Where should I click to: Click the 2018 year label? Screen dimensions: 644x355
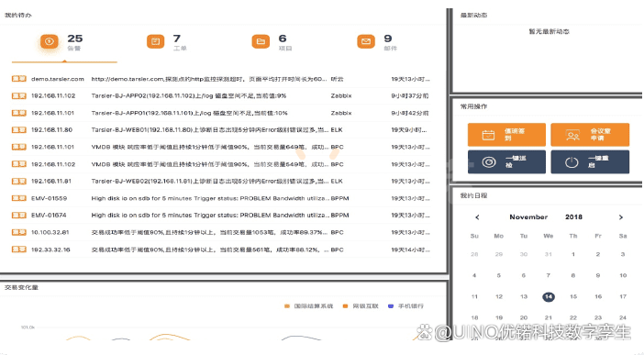573,216
